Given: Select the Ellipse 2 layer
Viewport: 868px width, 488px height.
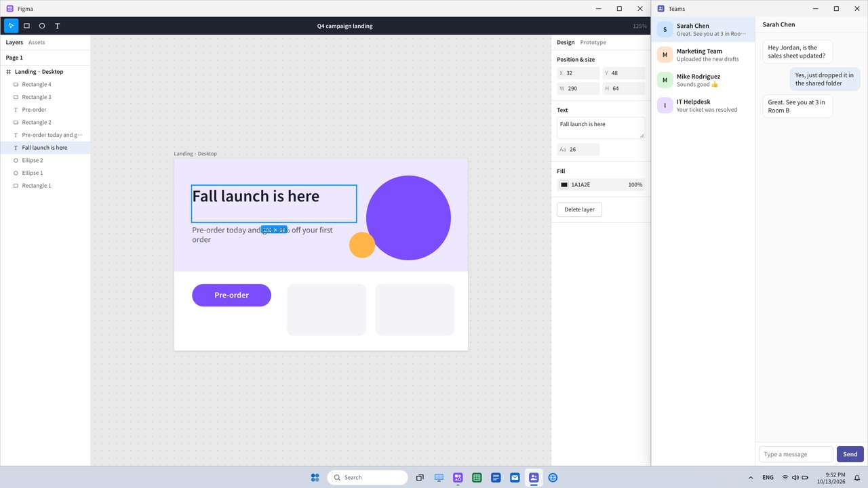Looking at the screenshot, I should click(x=45, y=160).
